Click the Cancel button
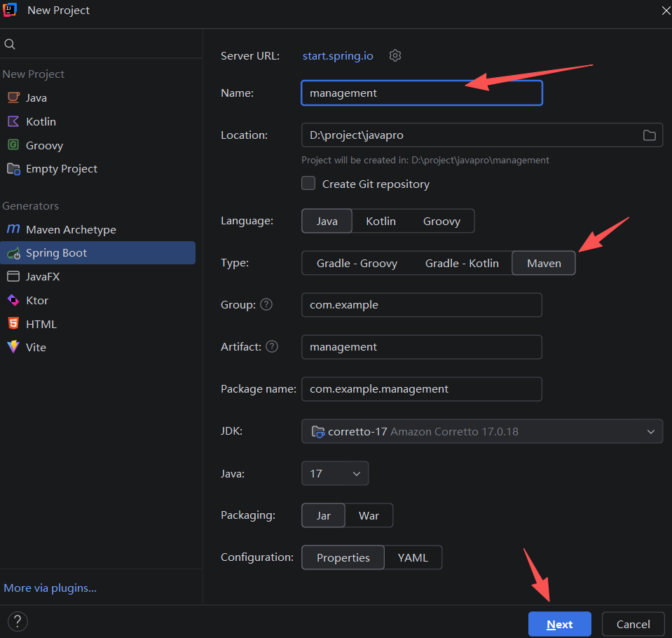The image size is (672, 638). click(x=633, y=624)
